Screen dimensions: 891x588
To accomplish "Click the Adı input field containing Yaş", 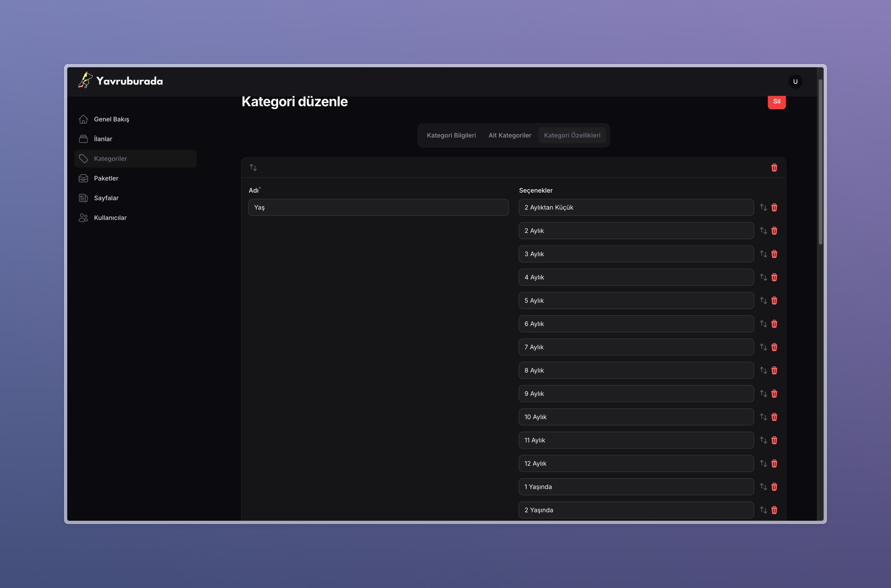I will (378, 207).
